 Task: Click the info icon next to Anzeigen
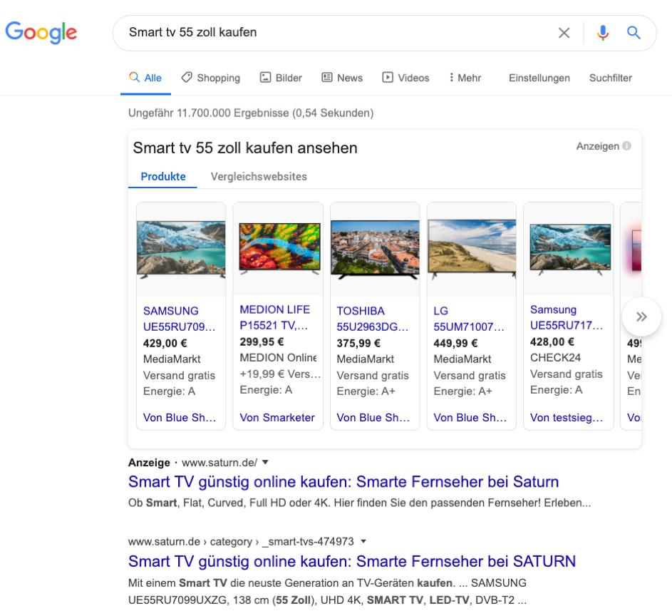[626, 146]
